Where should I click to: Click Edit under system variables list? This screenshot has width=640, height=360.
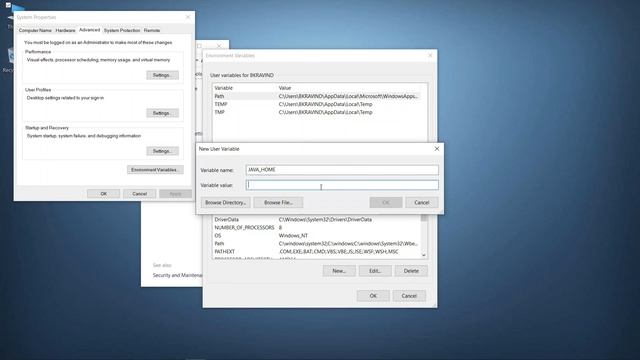click(375, 271)
